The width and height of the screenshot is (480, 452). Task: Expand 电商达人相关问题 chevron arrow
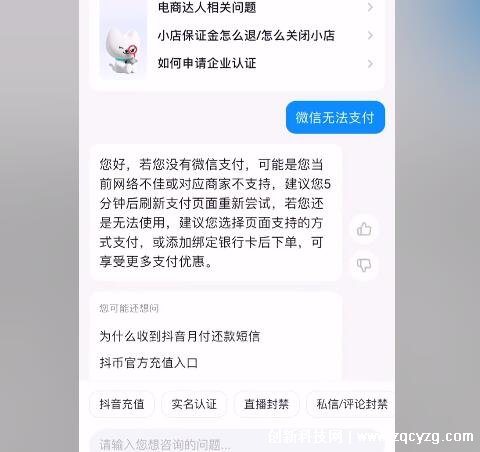tap(370, 7)
